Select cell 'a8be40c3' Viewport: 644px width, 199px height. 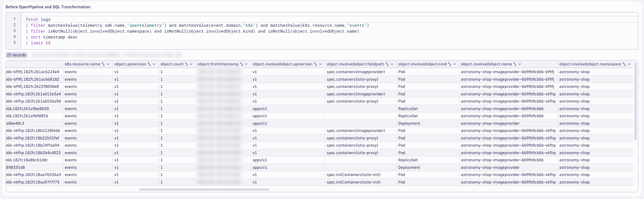pos(15,123)
